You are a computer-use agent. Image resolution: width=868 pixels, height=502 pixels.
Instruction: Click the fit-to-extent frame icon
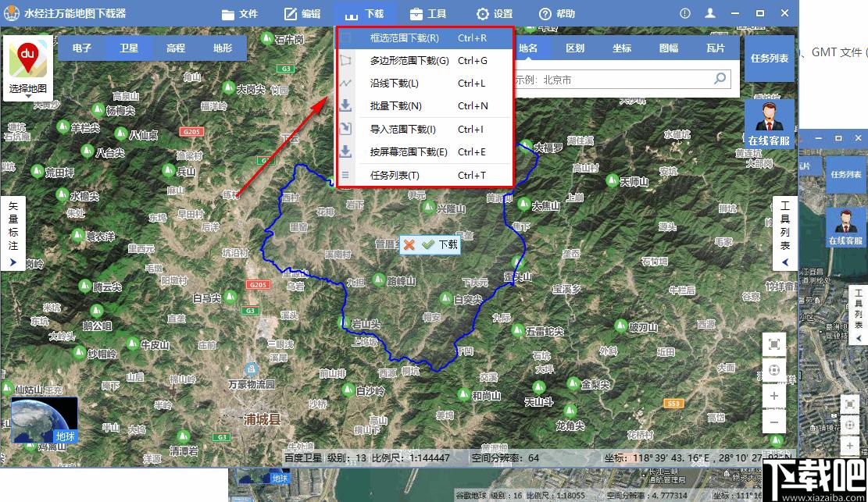tap(774, 345)
